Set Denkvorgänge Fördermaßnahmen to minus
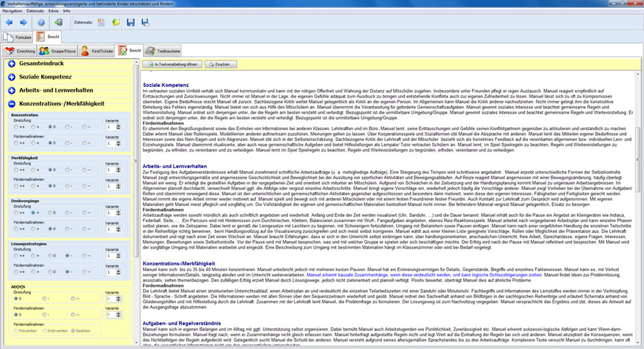The height and width of the screenshot is (349, 644). tap(67, 229)
